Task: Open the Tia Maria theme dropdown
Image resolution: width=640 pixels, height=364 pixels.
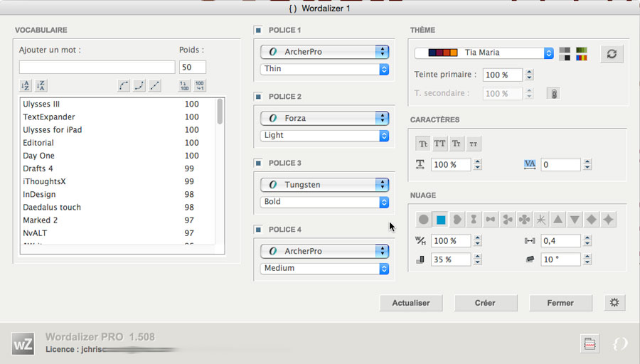Action: pyautogui.click(x=484, y=53)
